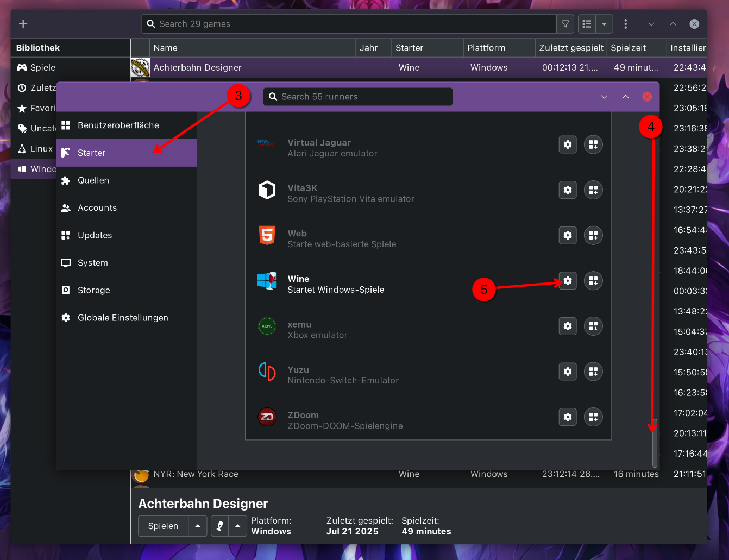Click the add game plus icon
Screen dimensions: 729x560
click(x=23, y=24)
